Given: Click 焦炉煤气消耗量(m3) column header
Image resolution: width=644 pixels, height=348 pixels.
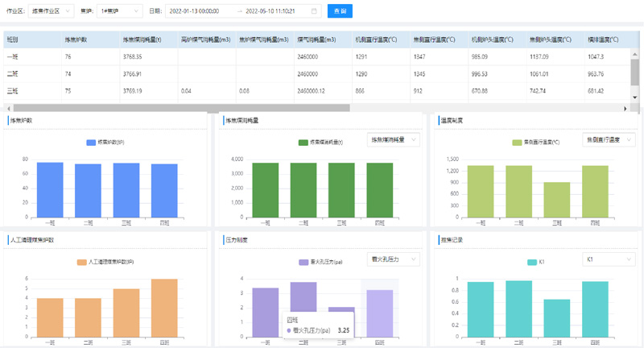Looking at the screenshot, I should point(265,39).
